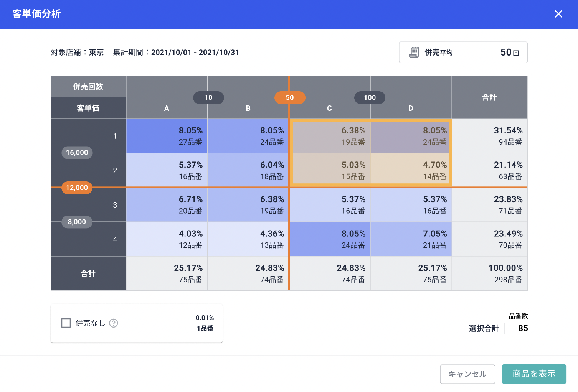Screen dimensions: 578x392
Task: Select cell C4 showing 8.05% 24品番
Action: tap(330, 239)
